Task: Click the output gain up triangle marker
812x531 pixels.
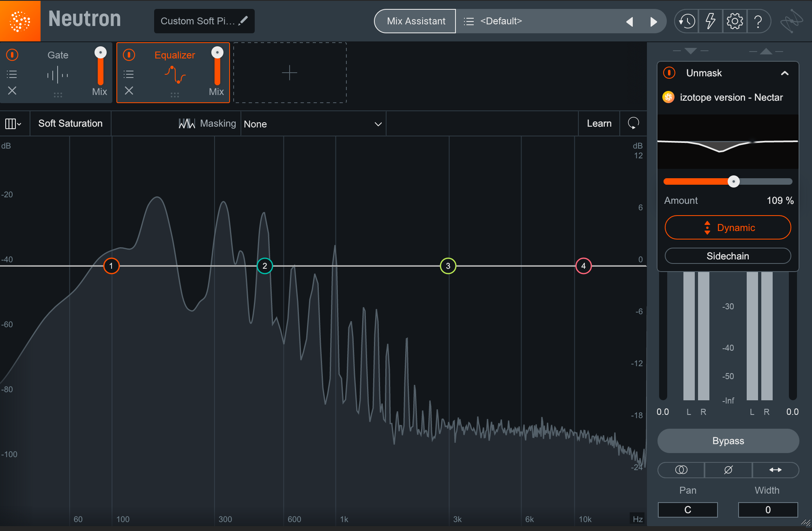Action: [x=766, y=51]
